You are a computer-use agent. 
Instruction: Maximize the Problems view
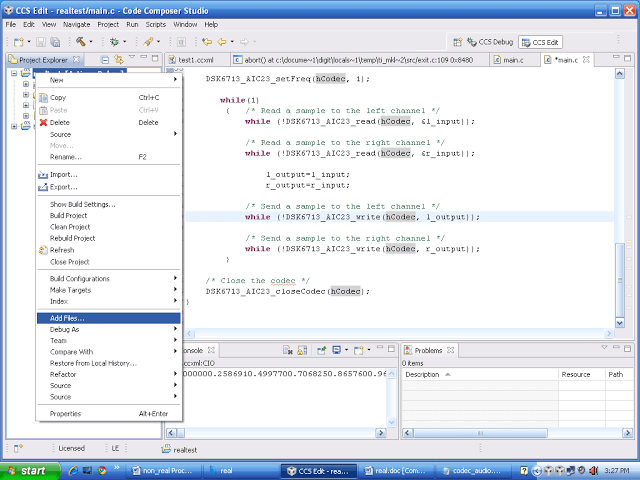tap(627, 348)
